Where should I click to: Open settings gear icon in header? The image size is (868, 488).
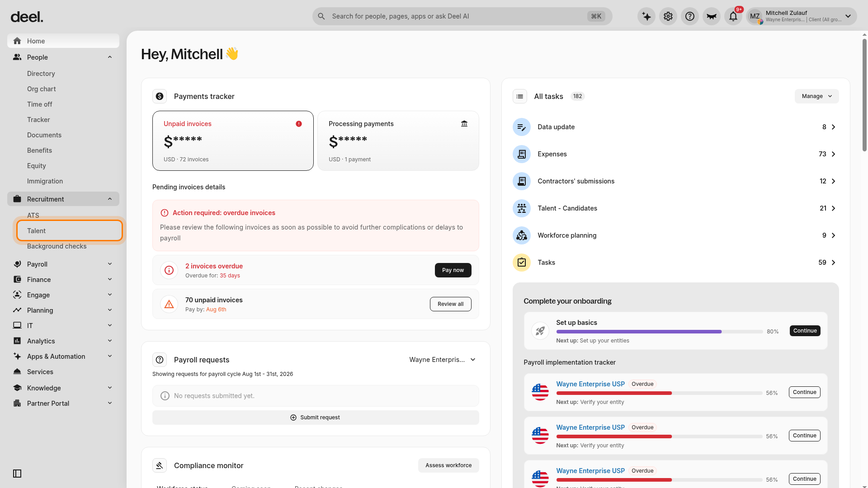coord(668,16)
